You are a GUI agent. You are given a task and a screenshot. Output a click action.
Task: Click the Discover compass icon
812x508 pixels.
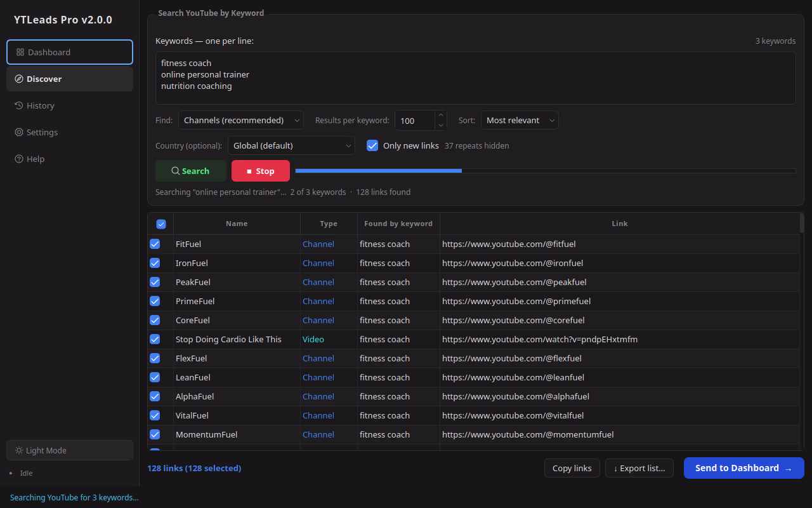[x=19, y=79]
